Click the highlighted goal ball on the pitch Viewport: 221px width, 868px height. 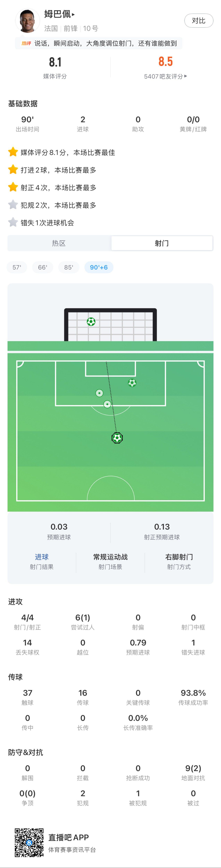pyautogui.click(x=117, y=438)
